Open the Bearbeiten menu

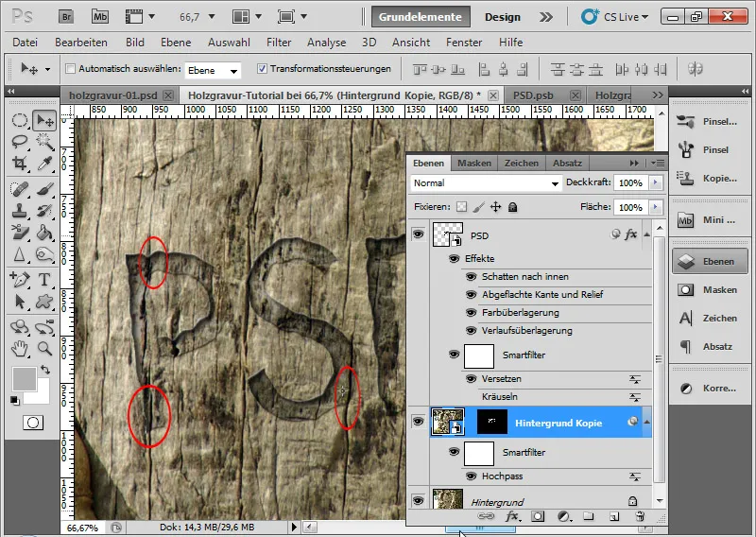click(x=81, y=43)
